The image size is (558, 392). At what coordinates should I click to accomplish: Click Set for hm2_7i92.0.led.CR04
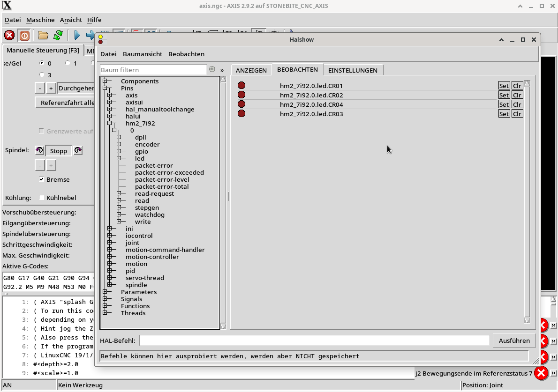pyautogui.click(x=504, y=104)
